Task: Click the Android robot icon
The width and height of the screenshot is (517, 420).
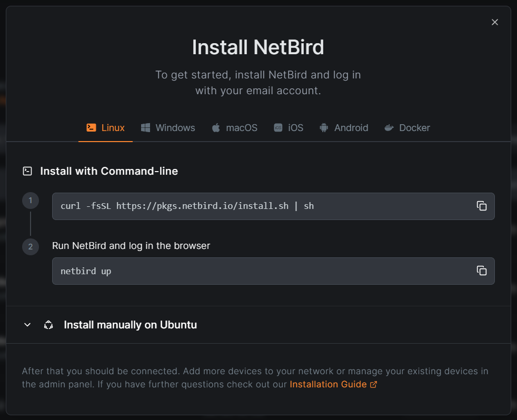Action: (324, 128)
